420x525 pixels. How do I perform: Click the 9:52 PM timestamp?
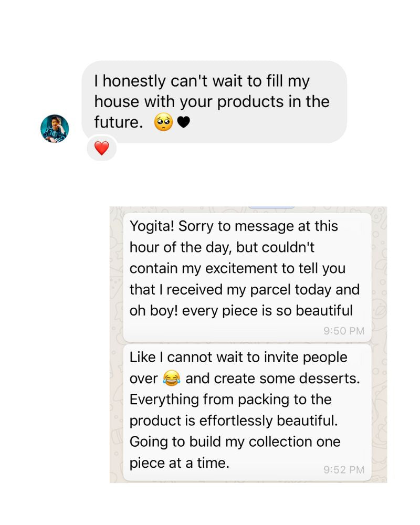344,470
